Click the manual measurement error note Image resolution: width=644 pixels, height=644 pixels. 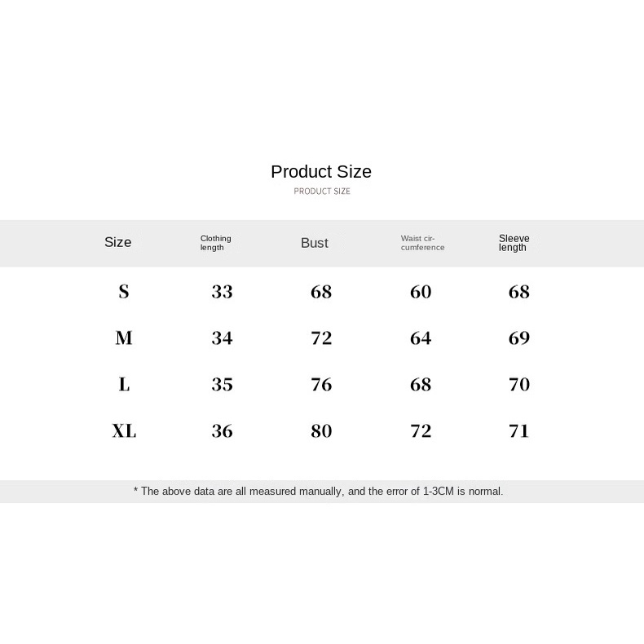[x=319, y=492]
